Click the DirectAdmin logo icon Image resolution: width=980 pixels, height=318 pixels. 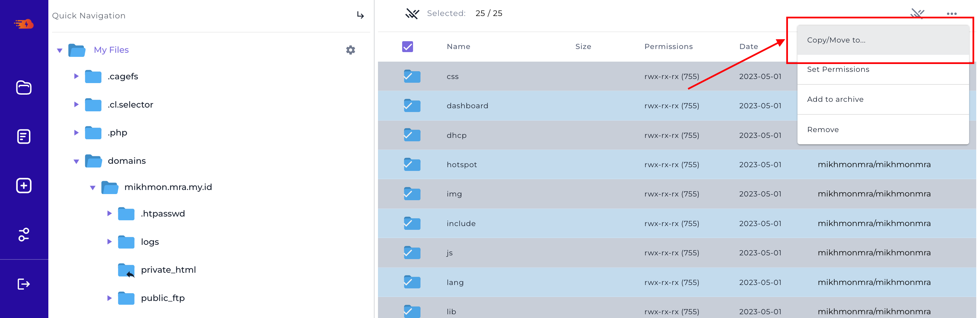click(x=24, y=24)
